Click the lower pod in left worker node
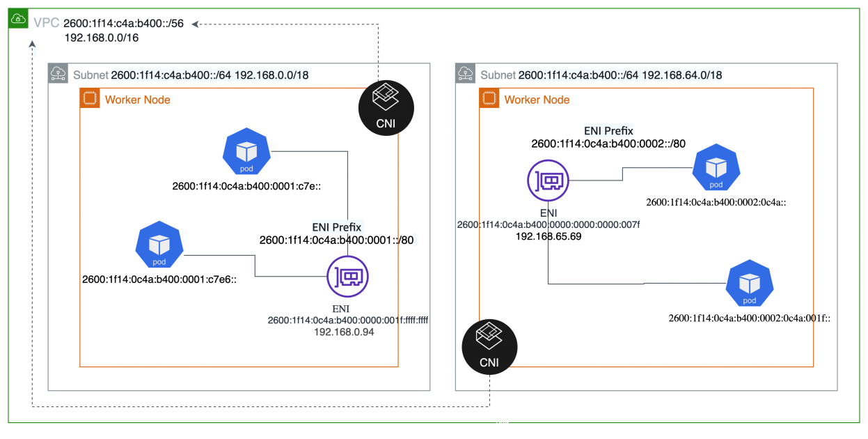The width and height of the screenshot is (868, 439). 159,245
